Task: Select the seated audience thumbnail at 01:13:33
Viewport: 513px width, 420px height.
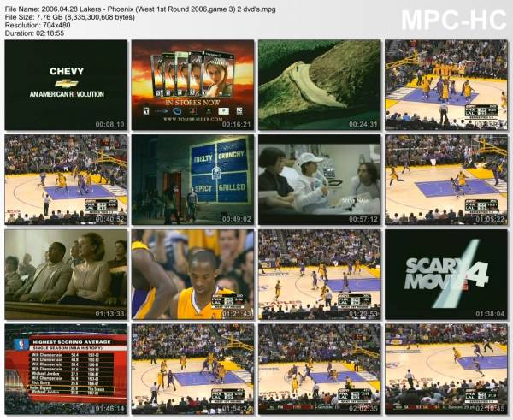Action: point(66,275)
